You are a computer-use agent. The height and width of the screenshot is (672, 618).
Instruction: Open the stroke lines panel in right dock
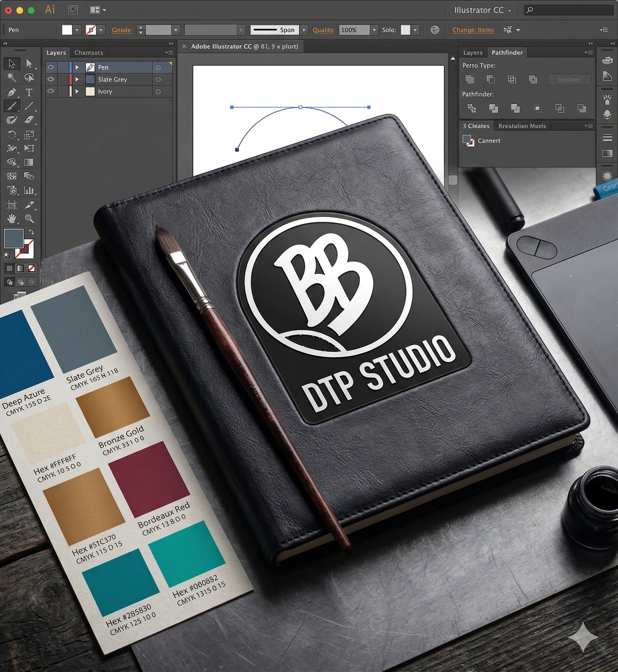607,137
